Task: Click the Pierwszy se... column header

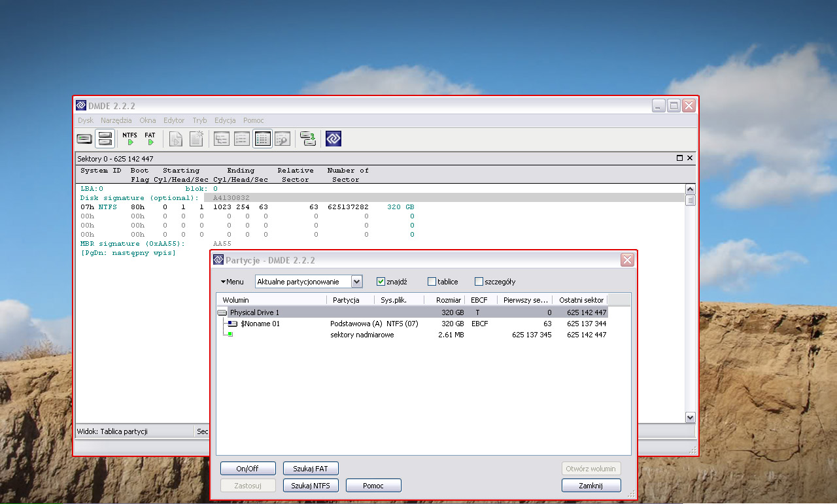Action: click(524, 300)
